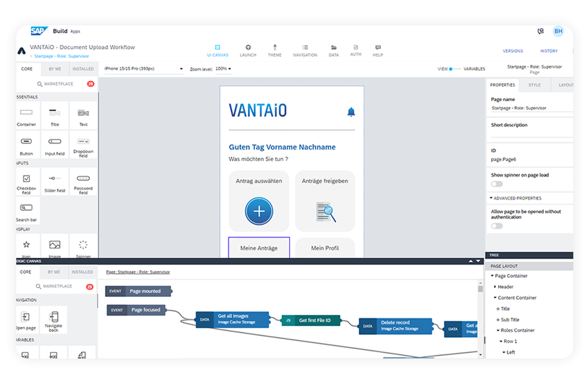Click the notification bell in app preview
The width and height of the screenshot is (588, 392).
pyautogui.click(x=351, y=112)
